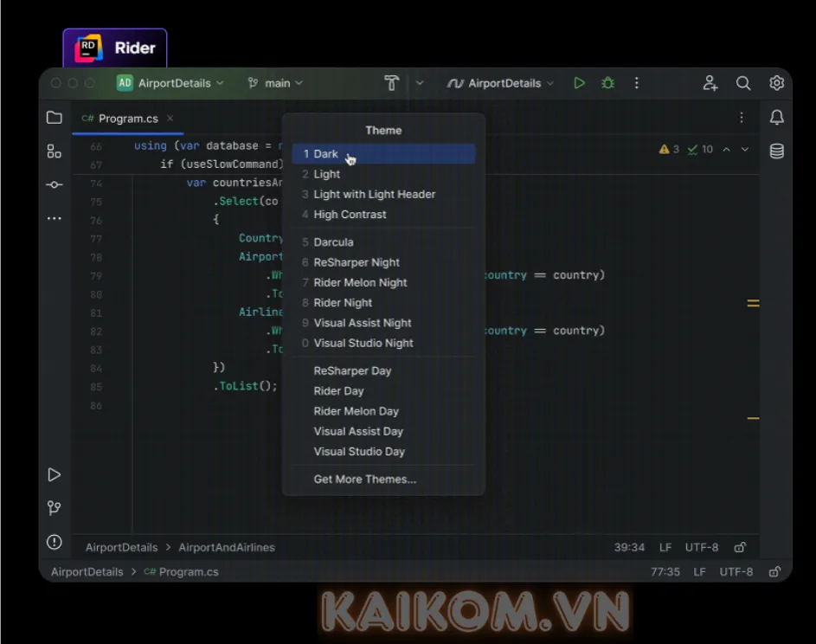816x644 pixels.
Task: Click Get More Themes...
Action: click(363, 479)
